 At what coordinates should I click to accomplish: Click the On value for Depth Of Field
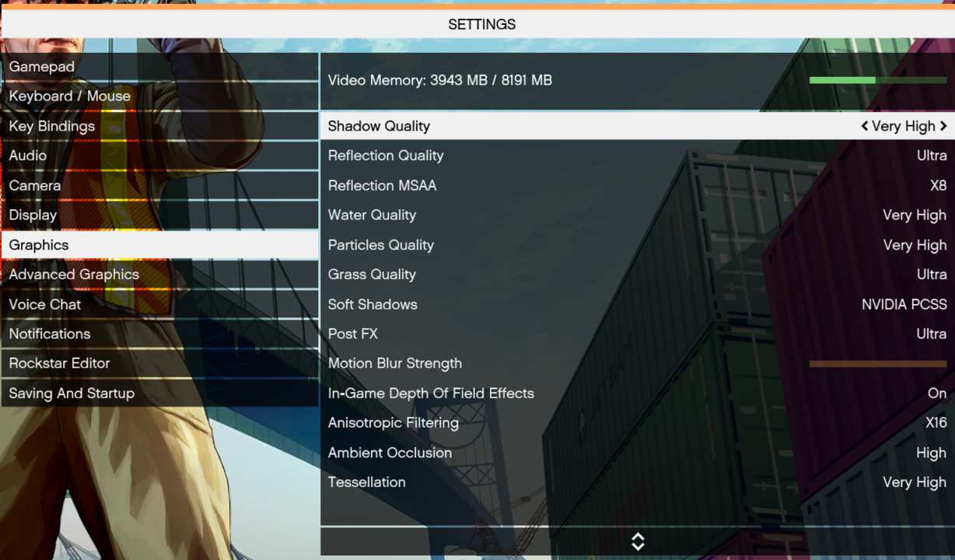[937, 394]
